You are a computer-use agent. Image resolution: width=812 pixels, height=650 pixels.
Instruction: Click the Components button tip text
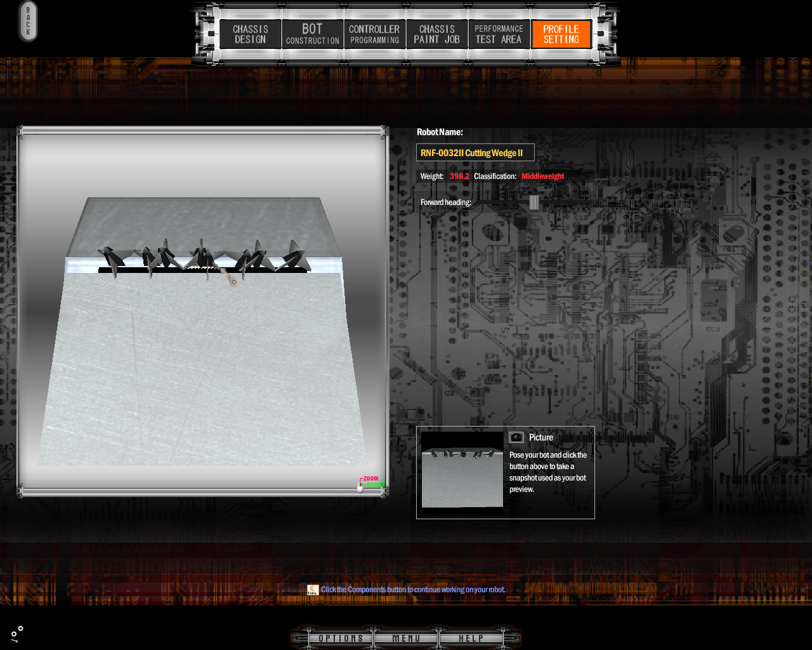413,590
